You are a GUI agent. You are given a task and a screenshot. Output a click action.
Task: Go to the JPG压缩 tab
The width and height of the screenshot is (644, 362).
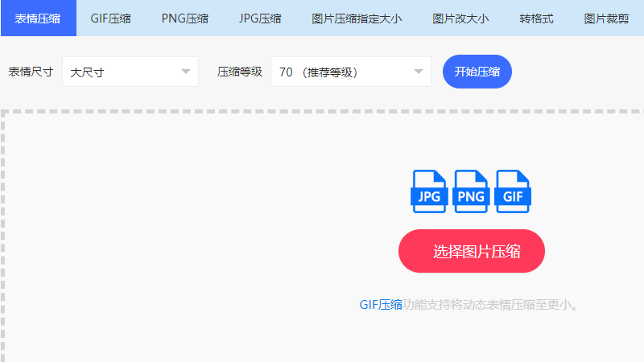(x=260, y=19)
